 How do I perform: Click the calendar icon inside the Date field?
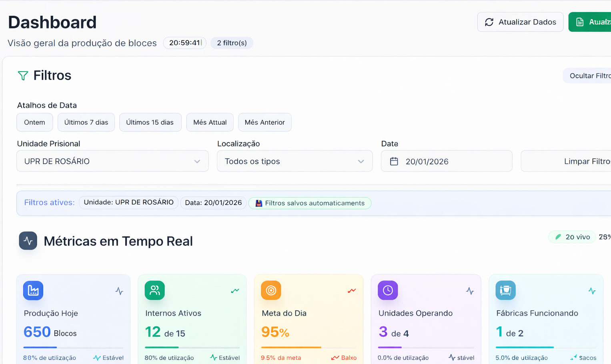pos(395,161)
